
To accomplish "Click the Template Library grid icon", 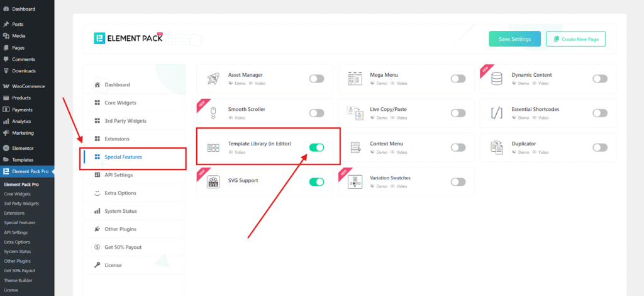I will point(213,147).
